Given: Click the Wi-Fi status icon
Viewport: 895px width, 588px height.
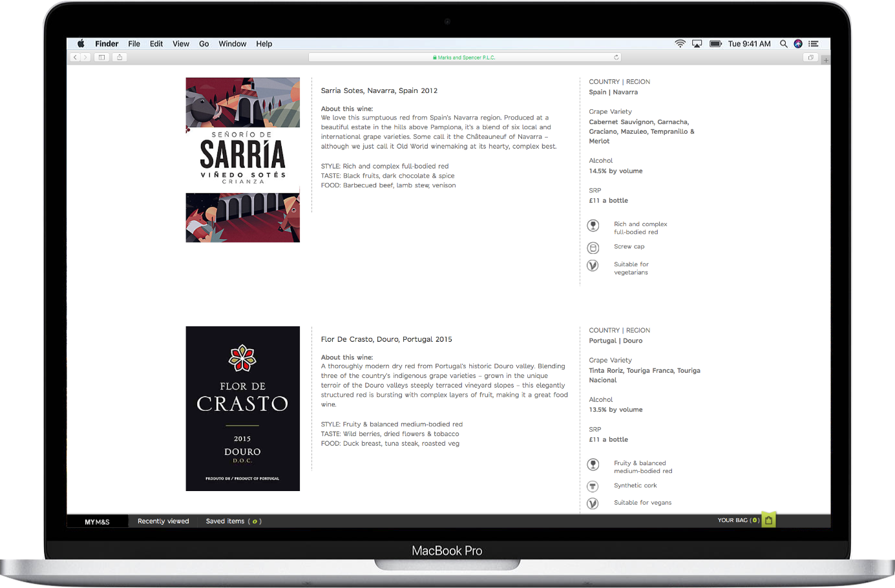Looking at the screenshot, I should coord(680,44).
